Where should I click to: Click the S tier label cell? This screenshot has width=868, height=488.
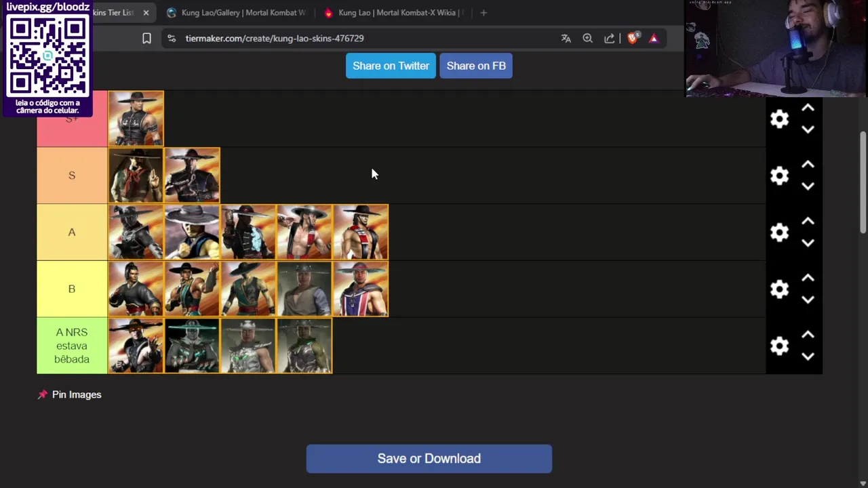pyautogui.click(x=72, y=176)
